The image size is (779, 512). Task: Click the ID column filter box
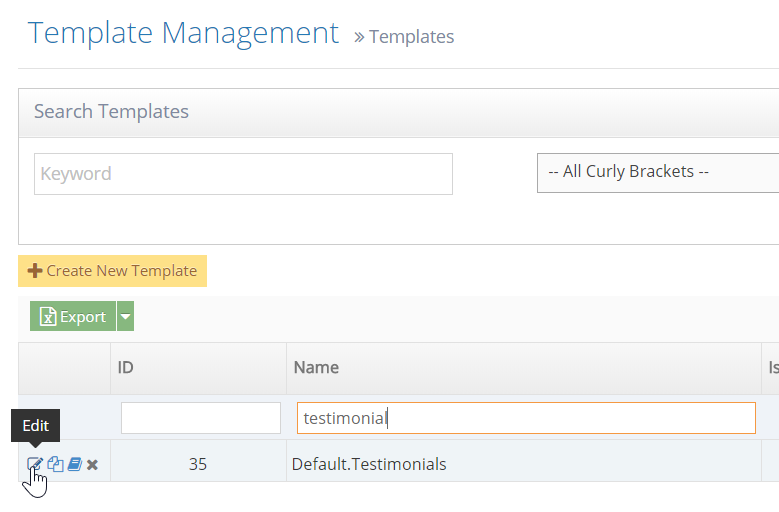click(200, 418)
